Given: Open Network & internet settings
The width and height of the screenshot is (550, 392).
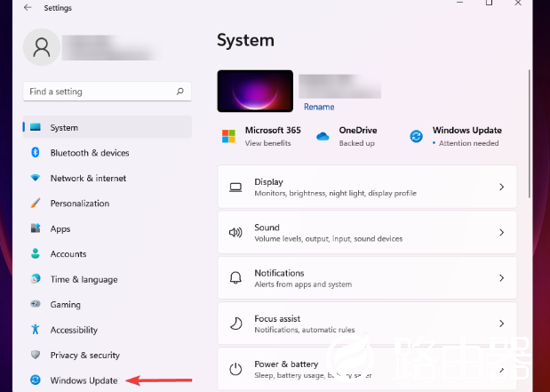Looking at the screenshot, I should point(108,178).
